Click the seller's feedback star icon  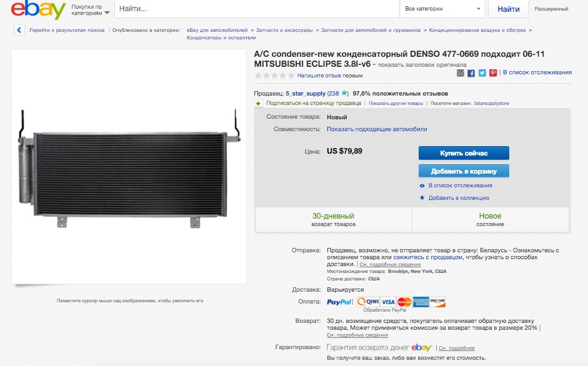coord(344,94)
